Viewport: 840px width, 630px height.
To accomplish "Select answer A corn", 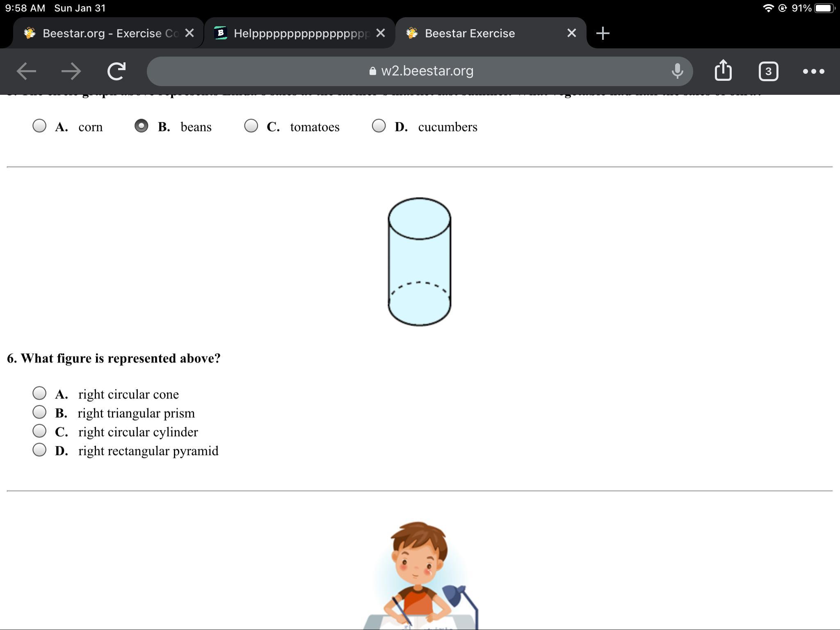I will [39, 126].
